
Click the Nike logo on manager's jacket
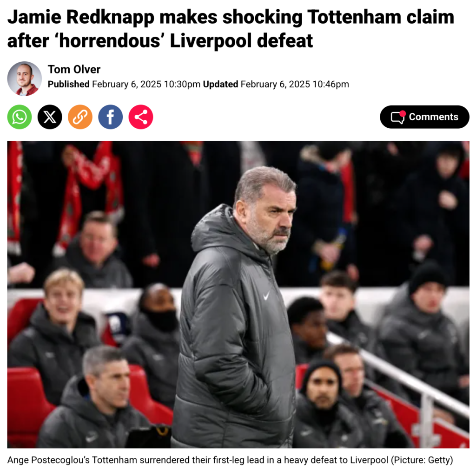[x=266, y=296]
